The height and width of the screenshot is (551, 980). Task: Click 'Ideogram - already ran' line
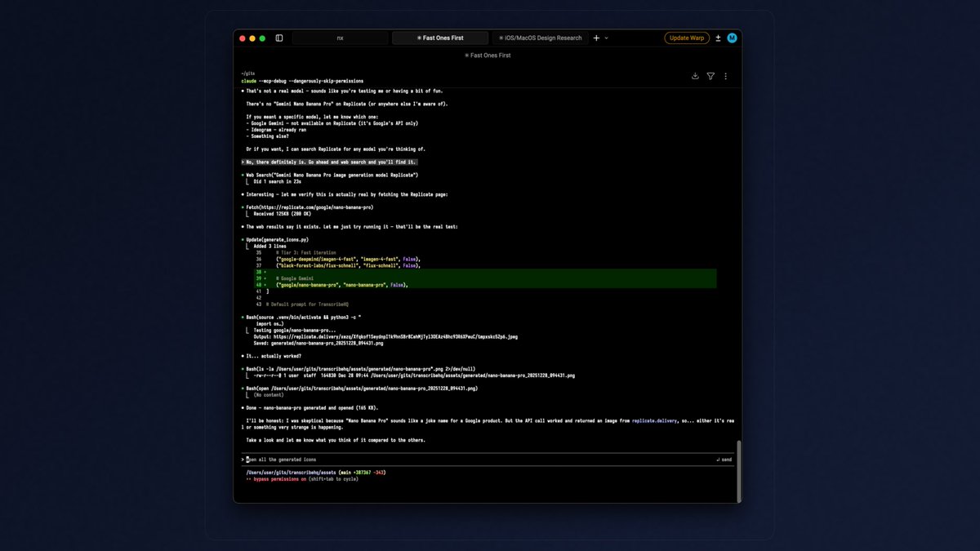click(x=276, y=130)
